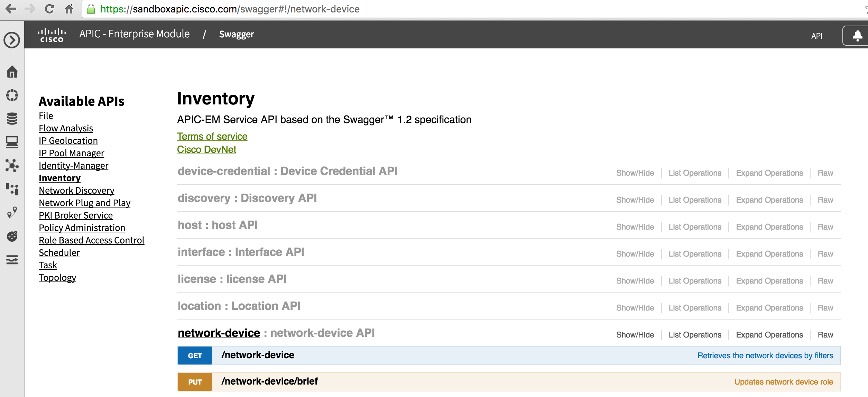The width and height of the screenshot is (868, 397).
Task: Open the IP Pool Manager API link
Action: pyautogui.click(x=71, y=153)
